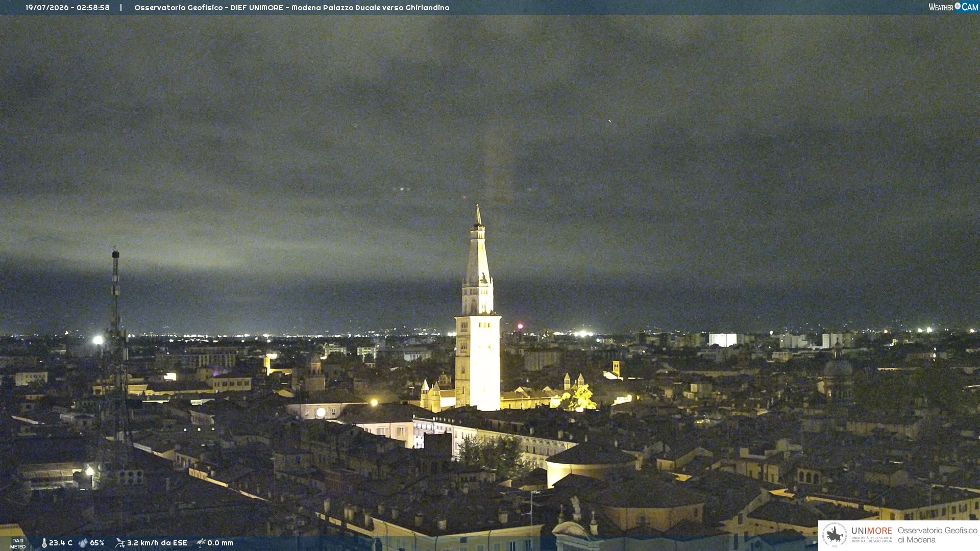The height and width of the screenshot is (551, 980).
Task: Click the UNIMORE university seal emblem
Action: tap(834, 535)
